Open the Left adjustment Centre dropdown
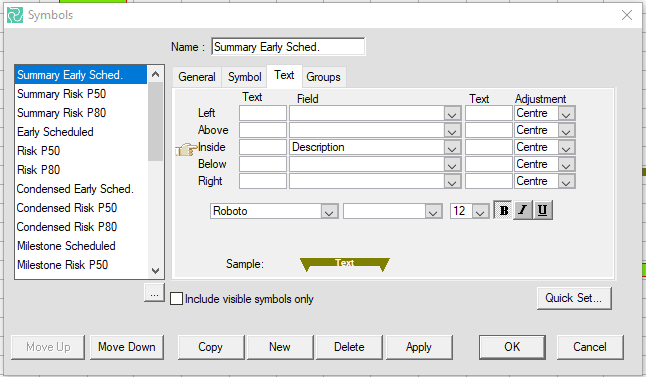Screen dimensions: 646x377 [566, 113]
